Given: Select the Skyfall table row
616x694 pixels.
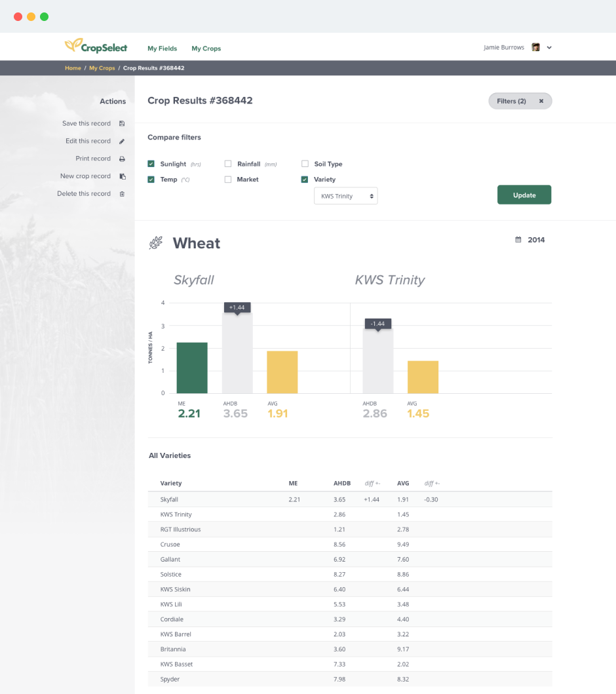Looking at the screenshot, I should coord(350,499).
